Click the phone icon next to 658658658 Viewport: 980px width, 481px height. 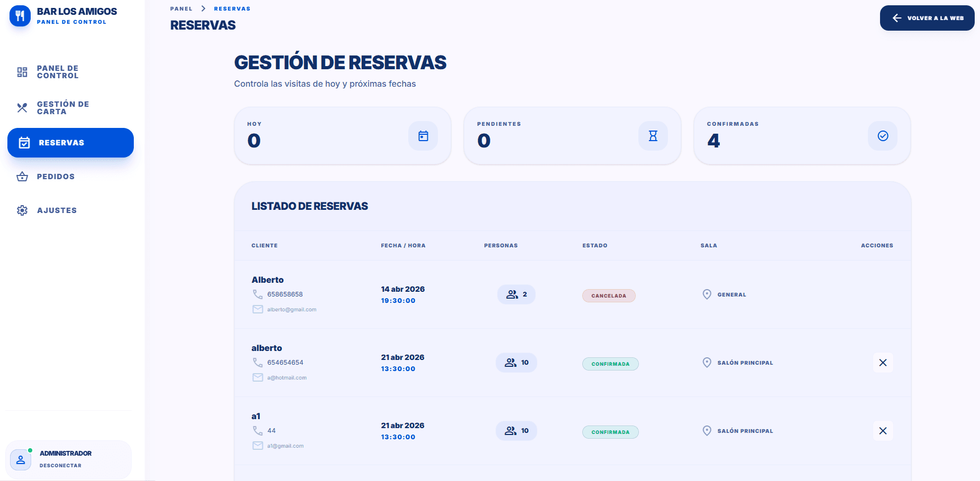pyautogui.click(x=258, y=294)
